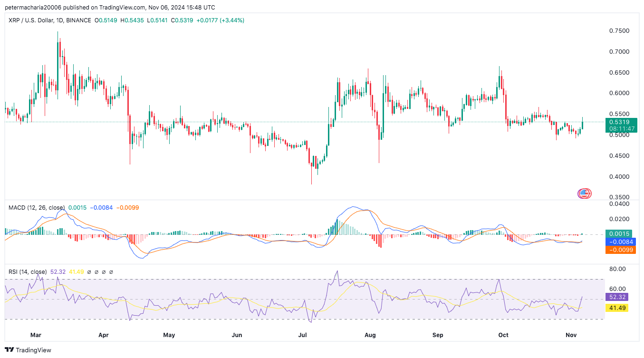
Task: Click the Sep label on time axis
Action: pyautogui.click(x=438, y=335)
